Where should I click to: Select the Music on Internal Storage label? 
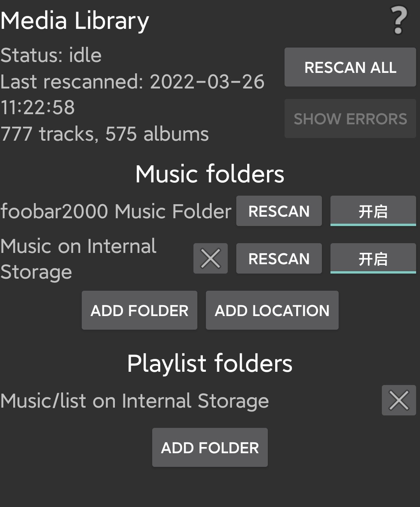78,259
